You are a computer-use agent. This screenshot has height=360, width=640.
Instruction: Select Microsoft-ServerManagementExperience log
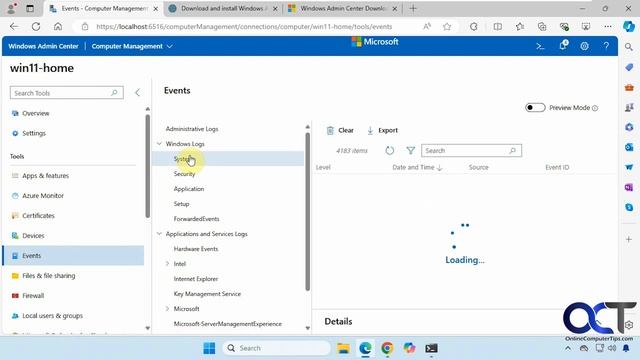pyautogui.click(x=228, y=324)
